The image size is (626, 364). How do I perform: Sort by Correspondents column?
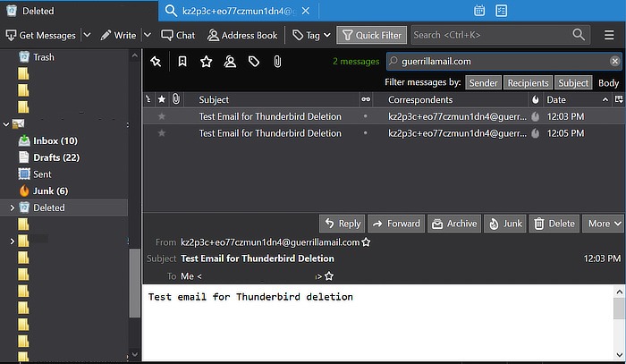(451, 99)
